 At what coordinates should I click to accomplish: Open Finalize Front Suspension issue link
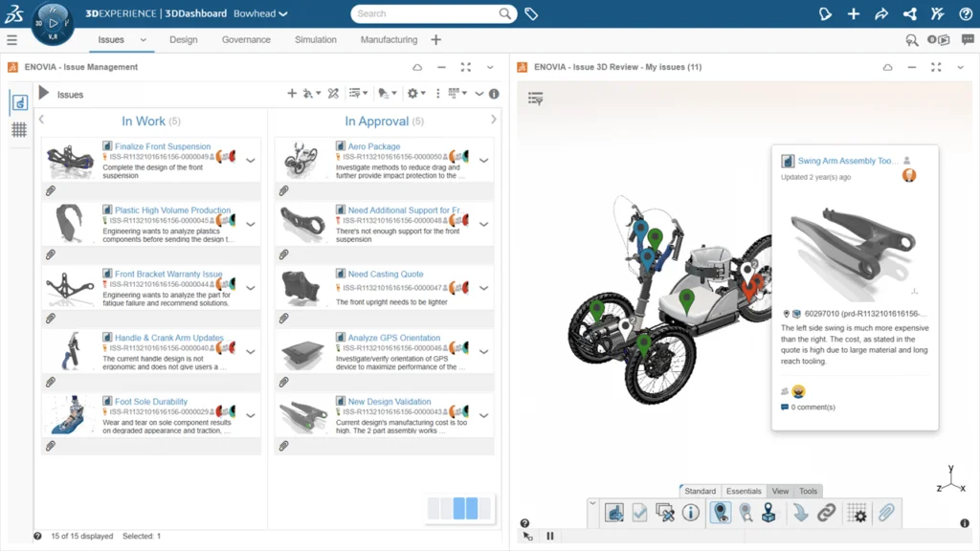click(163, 146)
